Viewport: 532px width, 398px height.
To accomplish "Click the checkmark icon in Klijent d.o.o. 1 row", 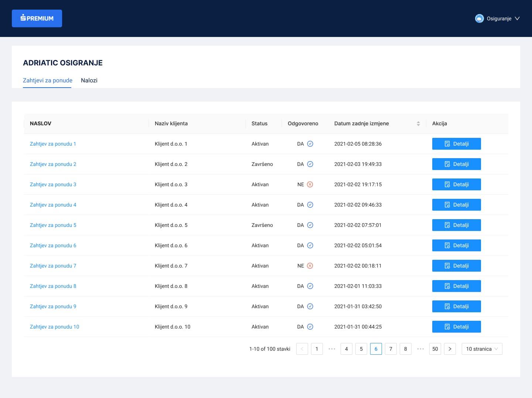I will [x=310, y=144].
